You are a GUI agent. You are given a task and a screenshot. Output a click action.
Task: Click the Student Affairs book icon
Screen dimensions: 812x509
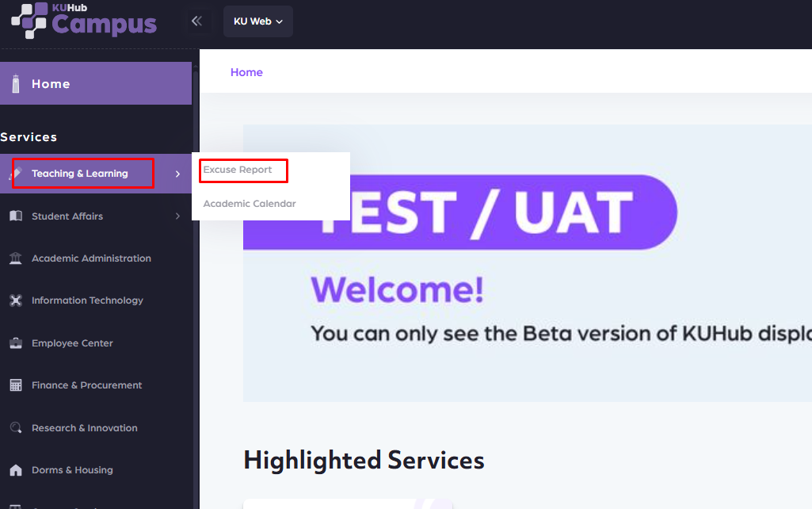[x=16, y=216]
